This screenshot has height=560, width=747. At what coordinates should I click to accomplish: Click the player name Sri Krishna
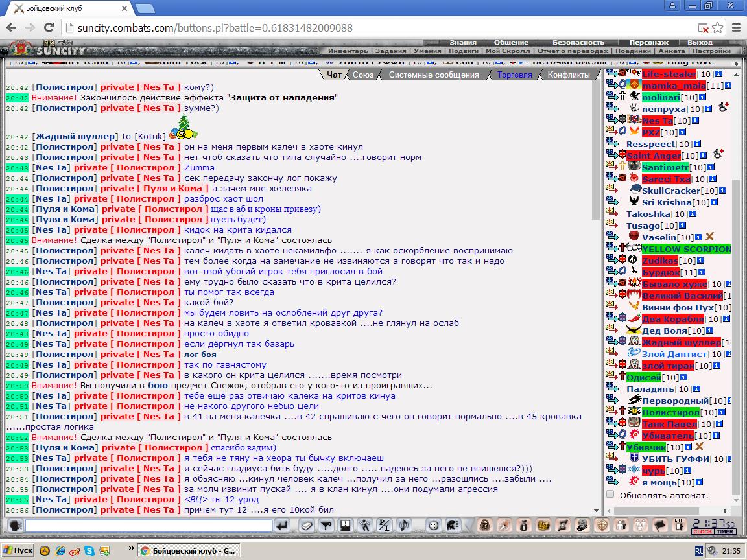click(667, 202)
